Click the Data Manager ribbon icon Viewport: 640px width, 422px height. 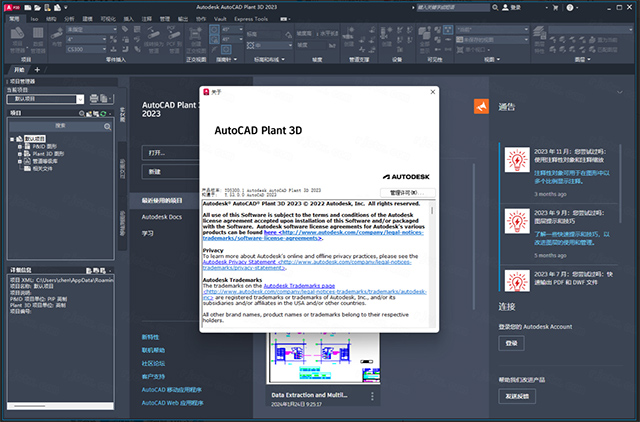tap(38, 39)
